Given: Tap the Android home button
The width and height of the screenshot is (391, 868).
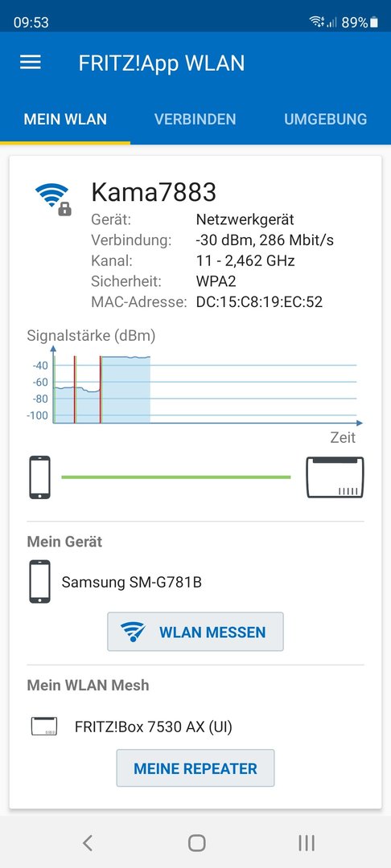Looking at the screenshot, I should click(196, 842).
